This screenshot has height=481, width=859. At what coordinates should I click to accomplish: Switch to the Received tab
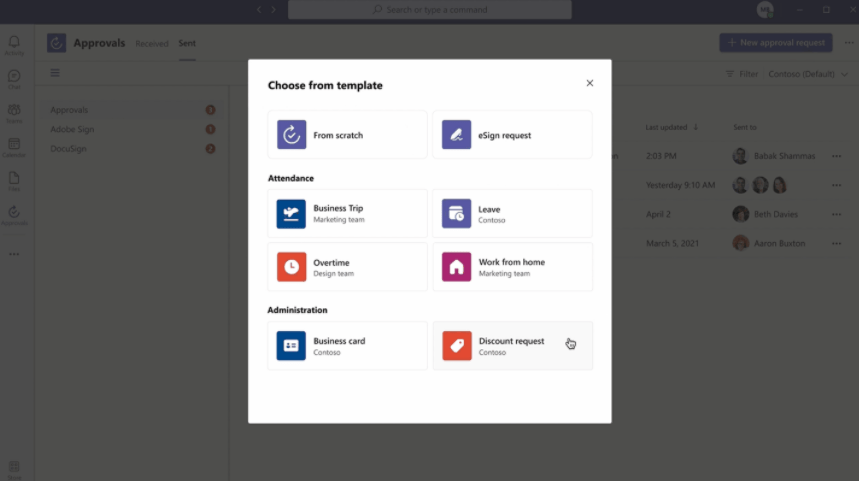tap(152, 44)
